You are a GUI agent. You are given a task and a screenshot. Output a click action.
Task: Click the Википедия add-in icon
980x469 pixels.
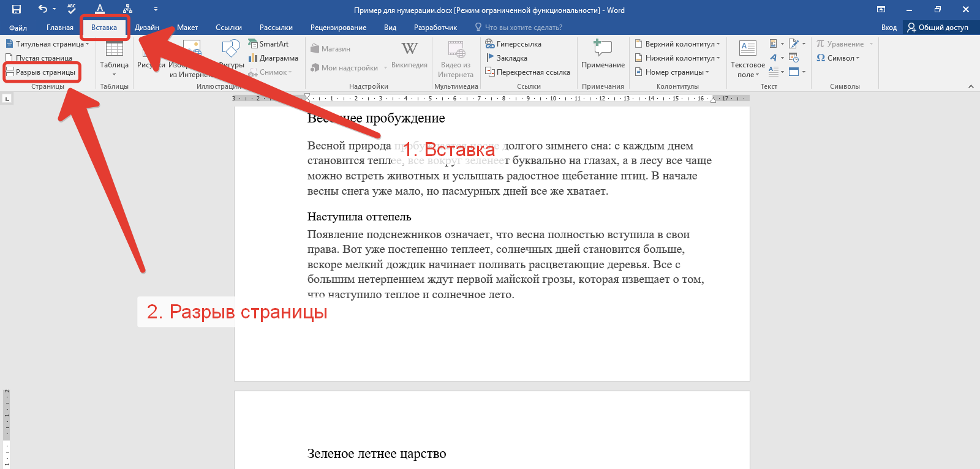[409, 54]
